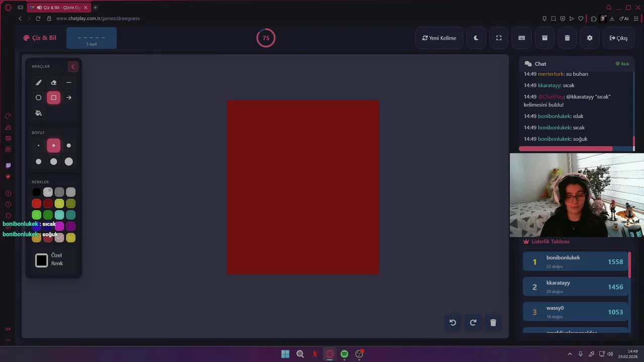
Task: Open browser downloads icon
Action: point(612,19)
